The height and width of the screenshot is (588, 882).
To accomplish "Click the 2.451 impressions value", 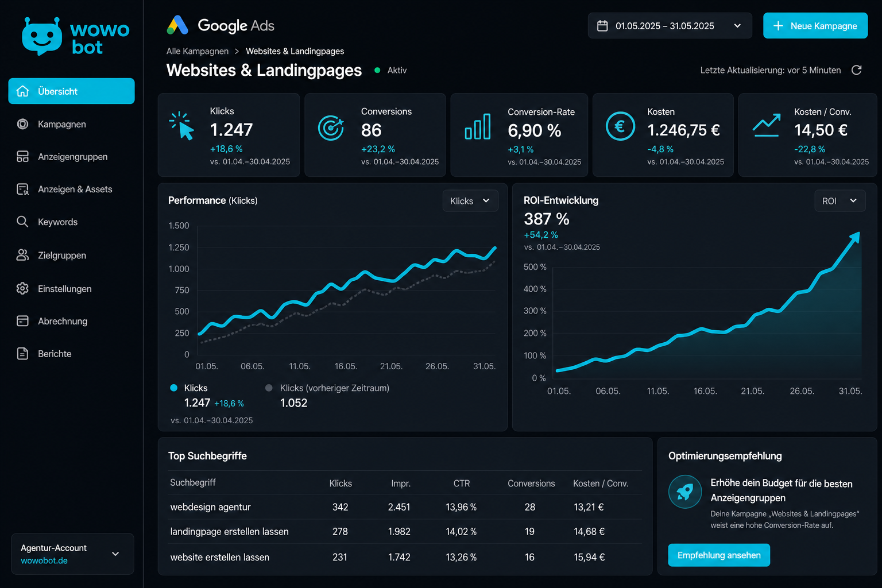I will coord(399,507).
